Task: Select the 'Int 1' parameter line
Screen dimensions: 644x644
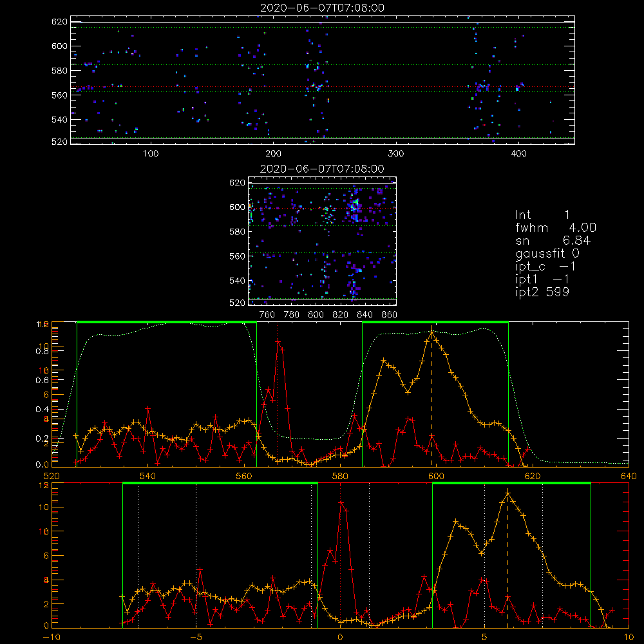Action: pyautogui.click(x=542, y=215)
